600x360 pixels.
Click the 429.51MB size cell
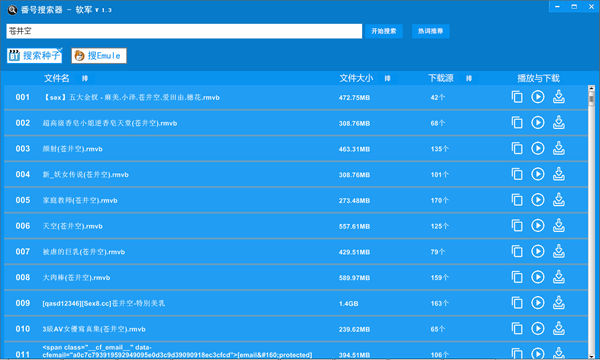point(354,252)
